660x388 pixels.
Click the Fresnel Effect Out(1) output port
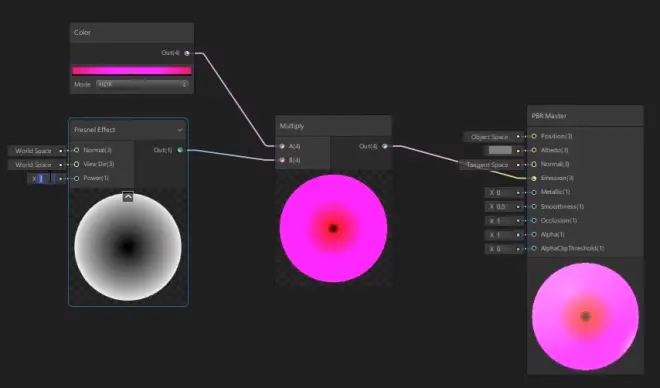pyautogui.click(x=180, y=150)
